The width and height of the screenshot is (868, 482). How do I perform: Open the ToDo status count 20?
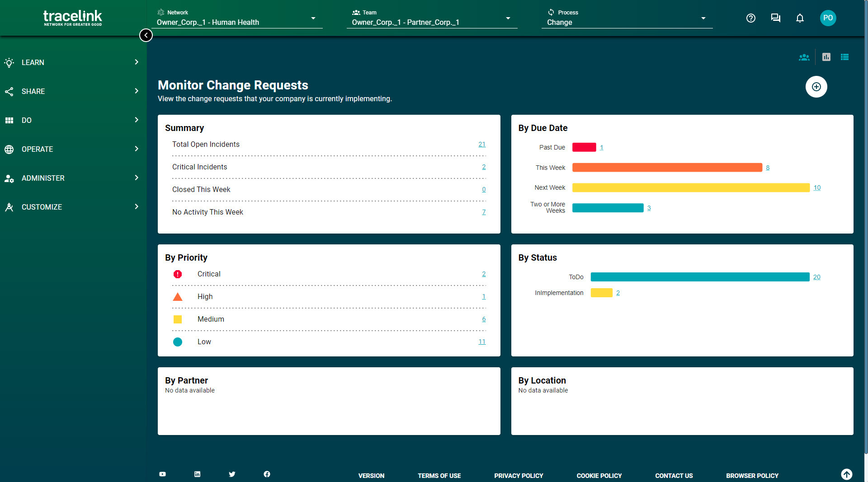coord(816,277)
